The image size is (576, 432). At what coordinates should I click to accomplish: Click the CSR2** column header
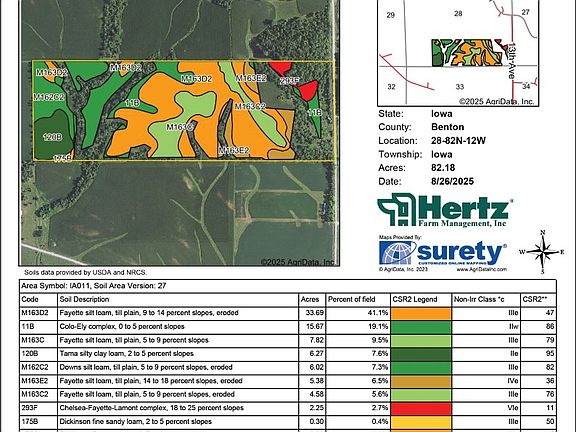(x=535, y=299)
